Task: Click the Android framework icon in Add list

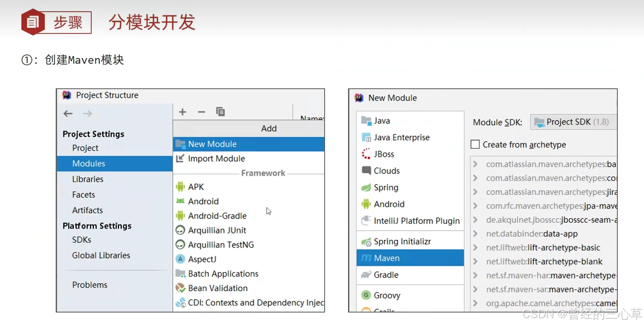Action: (x=180, y=201)
